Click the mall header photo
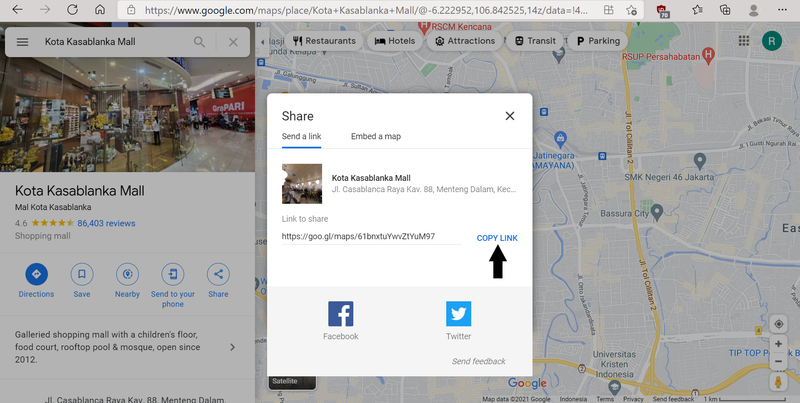Image resolution: width=800 pixels, height=403 pixels. click(x=128, y=114)
